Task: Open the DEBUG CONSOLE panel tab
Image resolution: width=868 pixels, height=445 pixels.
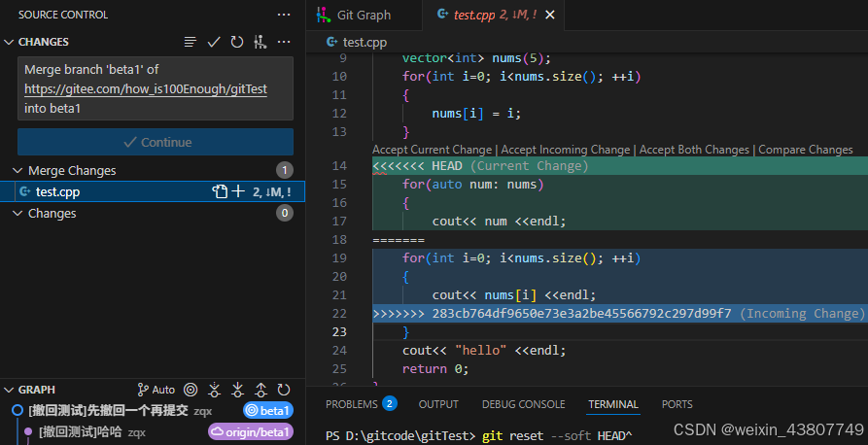Action: point(523,404)
